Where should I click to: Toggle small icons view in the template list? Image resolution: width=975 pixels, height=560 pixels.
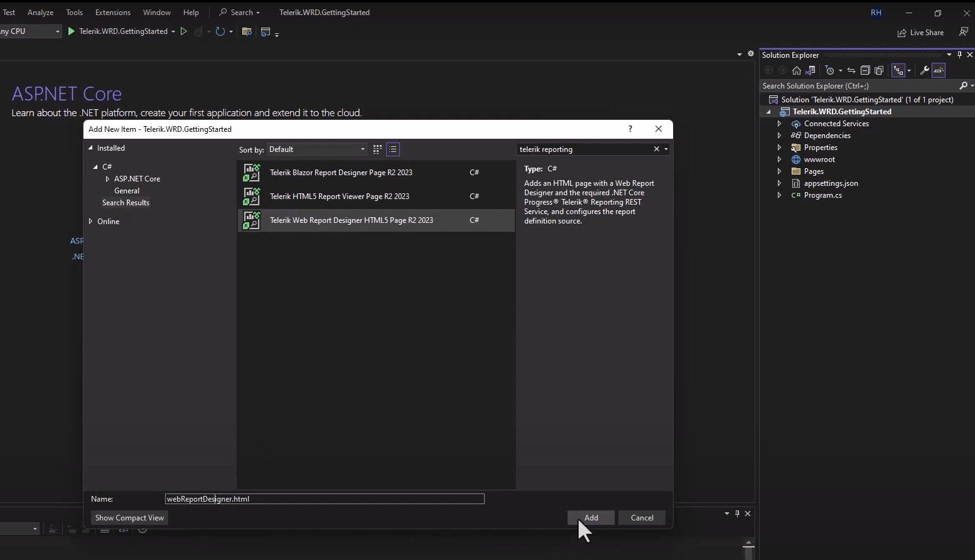[377, 149]
